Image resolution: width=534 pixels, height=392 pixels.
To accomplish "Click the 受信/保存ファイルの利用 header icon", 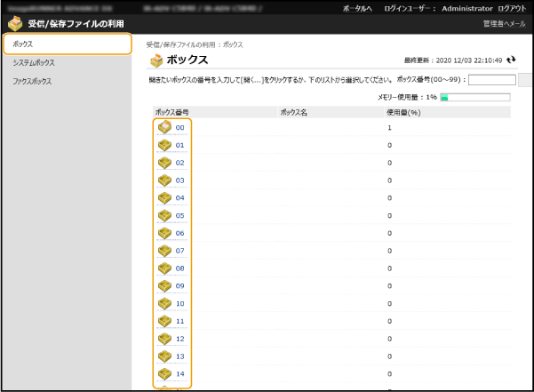I will tap(15, 23).
